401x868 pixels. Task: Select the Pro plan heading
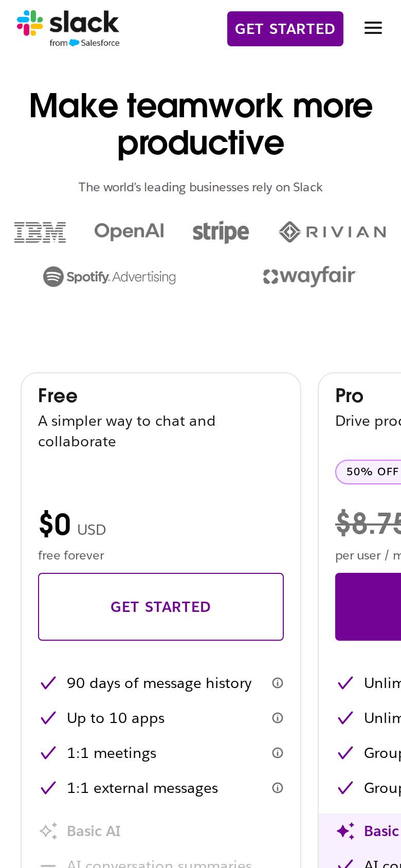[350, 396]
